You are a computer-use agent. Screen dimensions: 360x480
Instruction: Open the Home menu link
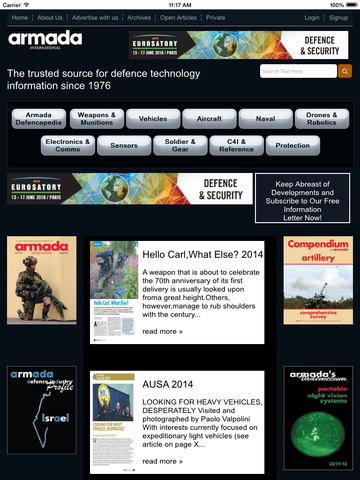pyautogui.click(x=20, y=17)
